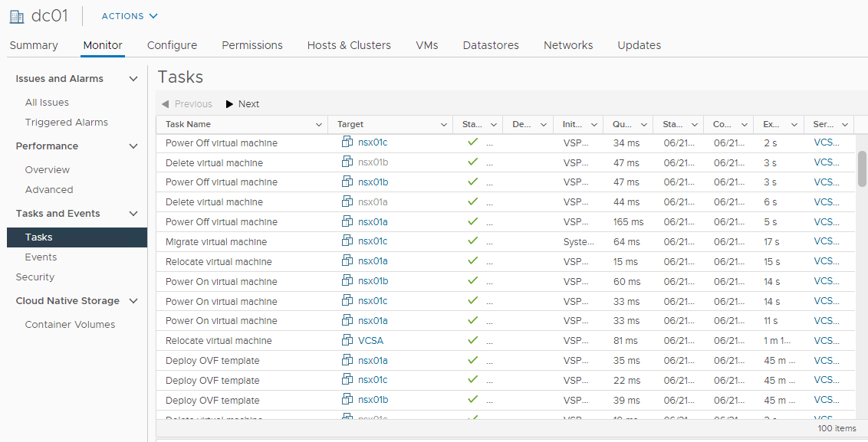Click success checkmark in VCSA relocate row
The image size is (868, 442).
click(x=472, y=340)
